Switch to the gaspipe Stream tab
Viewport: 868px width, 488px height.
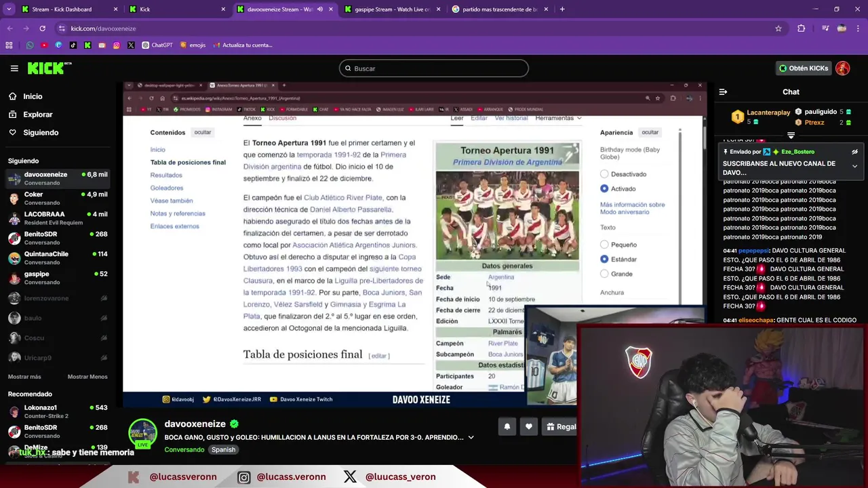click(393, 9)
